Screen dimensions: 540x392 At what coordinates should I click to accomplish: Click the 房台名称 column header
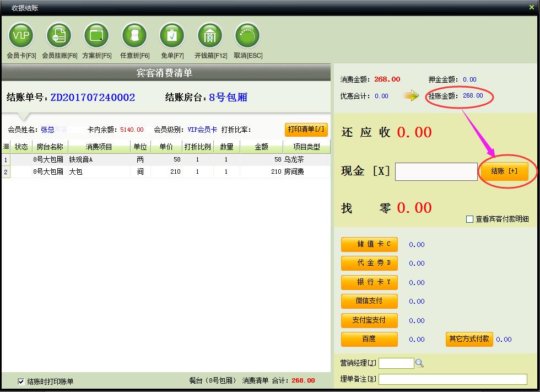(x=50, y=147)
